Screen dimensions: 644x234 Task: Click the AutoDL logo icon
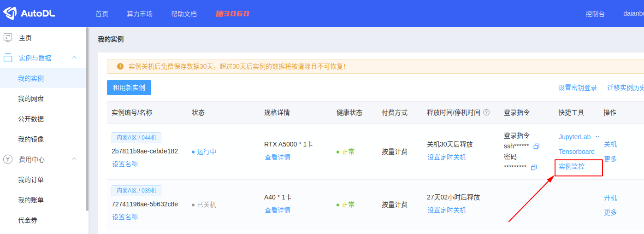10,13
